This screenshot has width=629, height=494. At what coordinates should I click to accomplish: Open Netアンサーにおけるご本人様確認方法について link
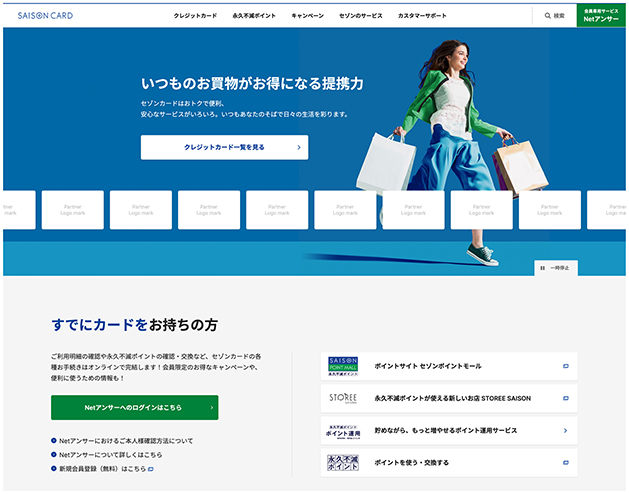126,441
